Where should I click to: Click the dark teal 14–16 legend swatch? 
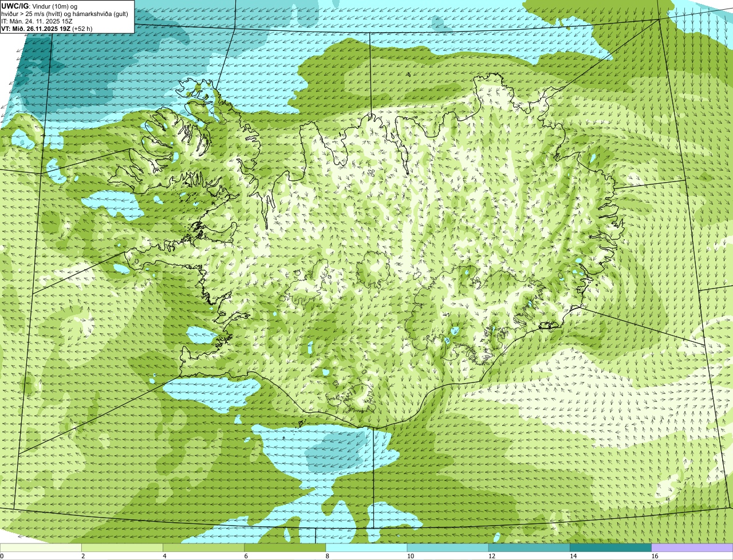(610, 548)
